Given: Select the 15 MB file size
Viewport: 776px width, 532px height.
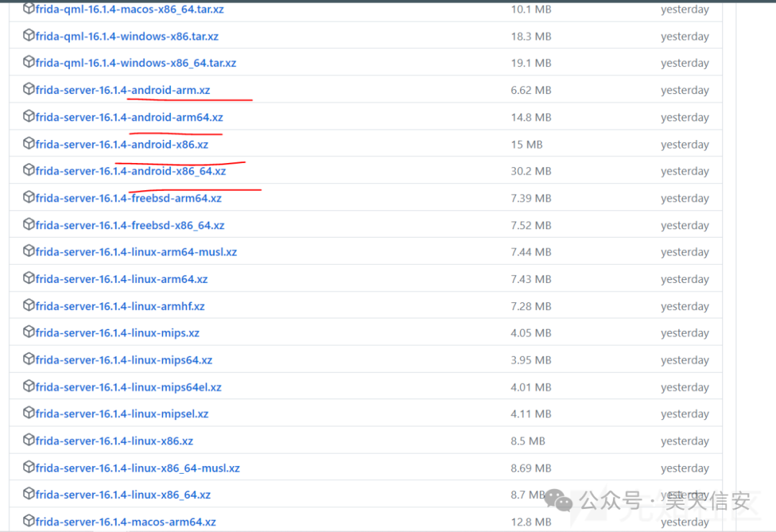Looking at the screenshot, I should tap(527, 144).
